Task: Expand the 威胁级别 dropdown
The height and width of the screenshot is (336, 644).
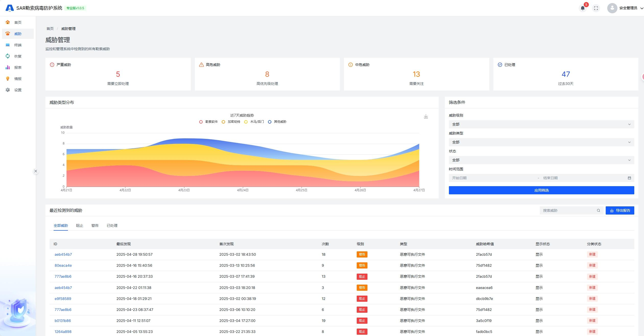Action: click(541, 124)
